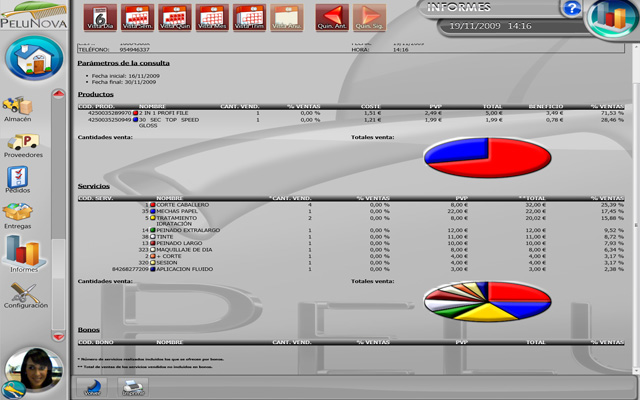Click the Informes bar-chart emblem at top right
This screenshot has height=400, width=640.
coord(612,18)
